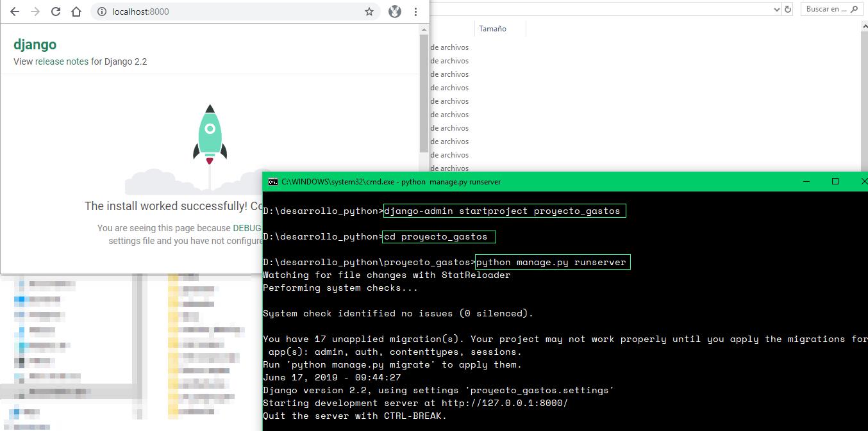The image size is (868, 431).
Task: Click 'Starting development server' line in console
Action: pos(415,403)
